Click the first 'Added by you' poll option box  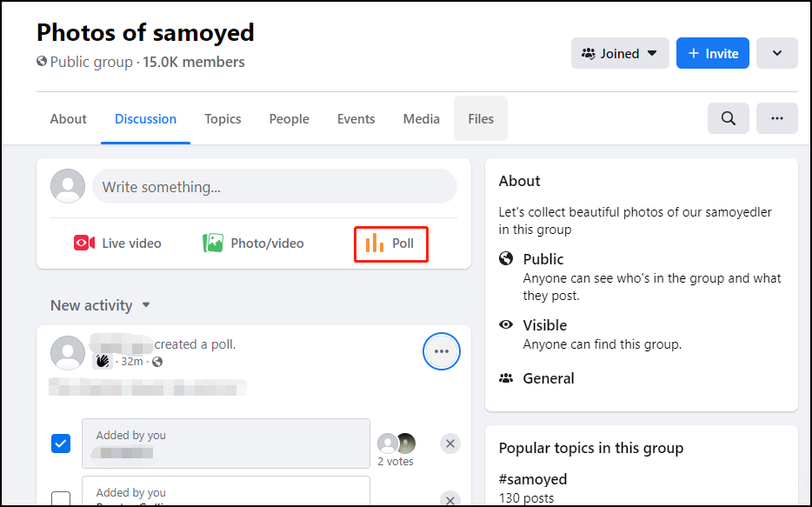[x=226, y=444]
